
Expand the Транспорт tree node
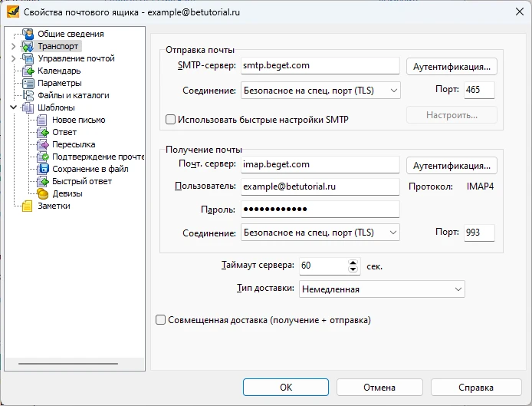pos(14,46)
